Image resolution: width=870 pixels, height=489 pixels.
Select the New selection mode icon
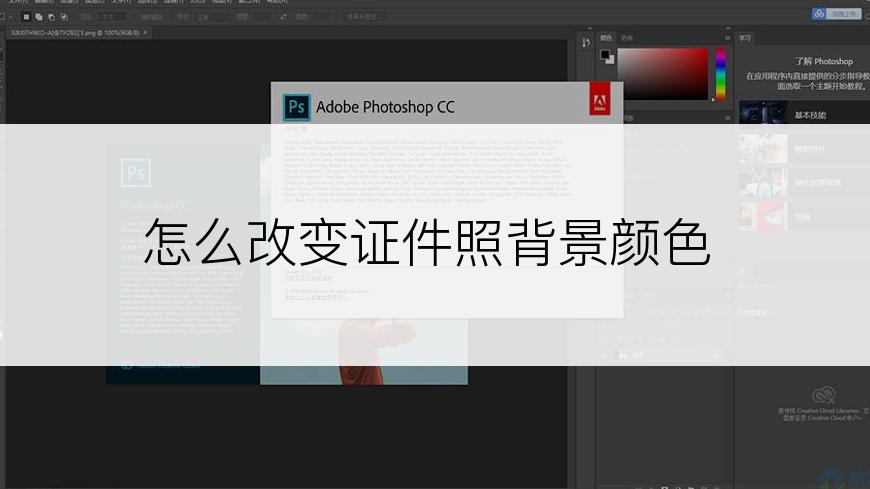[x=26, y=17]
